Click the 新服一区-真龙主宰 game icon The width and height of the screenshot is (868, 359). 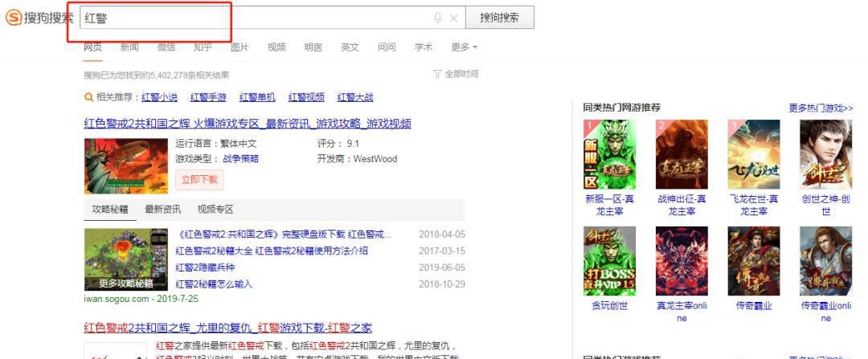609,154
